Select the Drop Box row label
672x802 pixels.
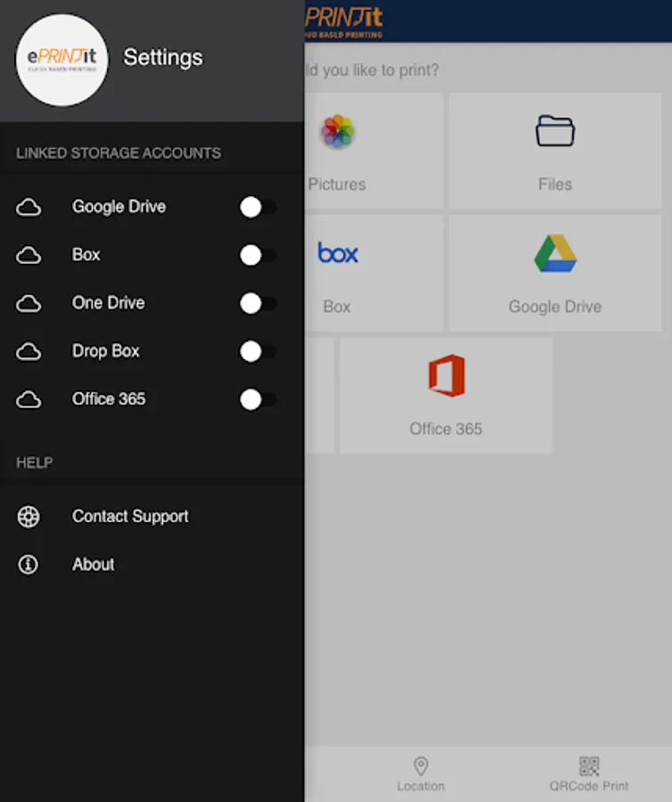click(106, 351)
